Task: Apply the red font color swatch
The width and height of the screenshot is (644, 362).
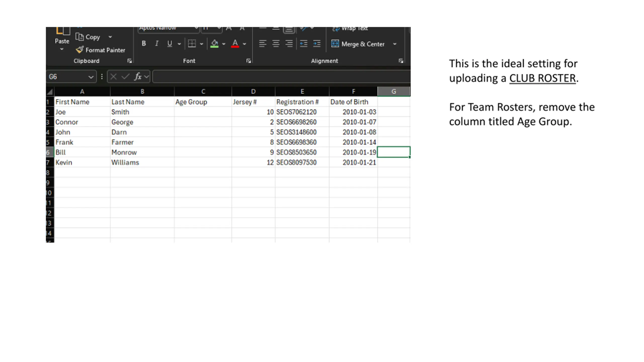Action: click(x=235, y=44)
